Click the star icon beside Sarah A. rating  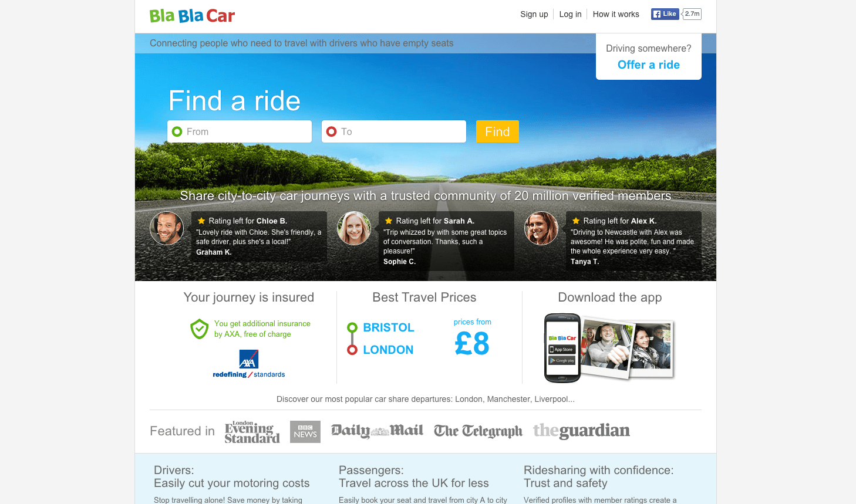click(389, 221)
